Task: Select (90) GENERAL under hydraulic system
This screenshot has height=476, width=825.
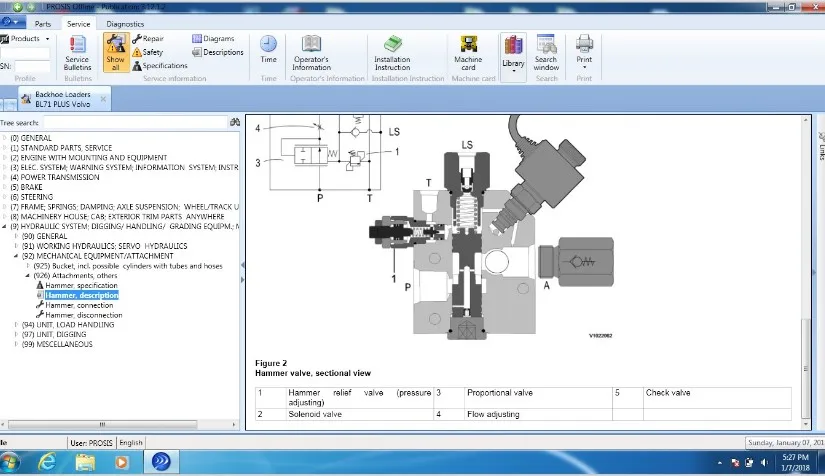Action: 44,236
